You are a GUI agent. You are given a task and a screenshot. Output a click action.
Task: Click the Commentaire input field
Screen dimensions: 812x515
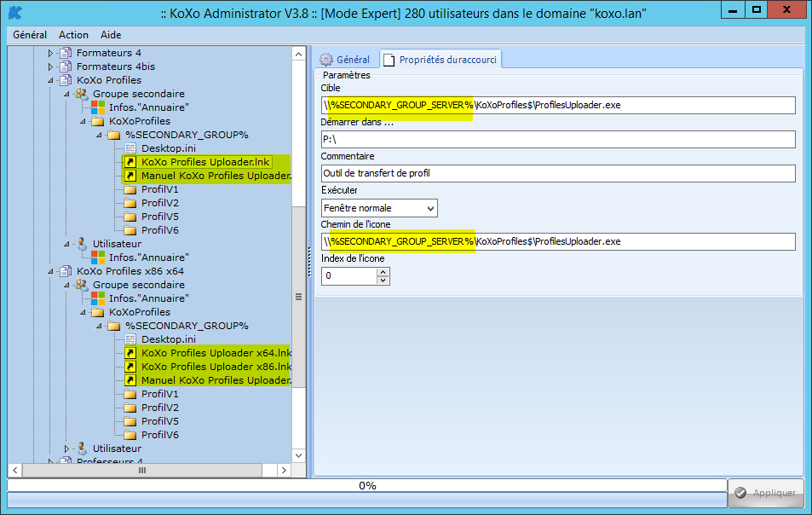point(558,173)
